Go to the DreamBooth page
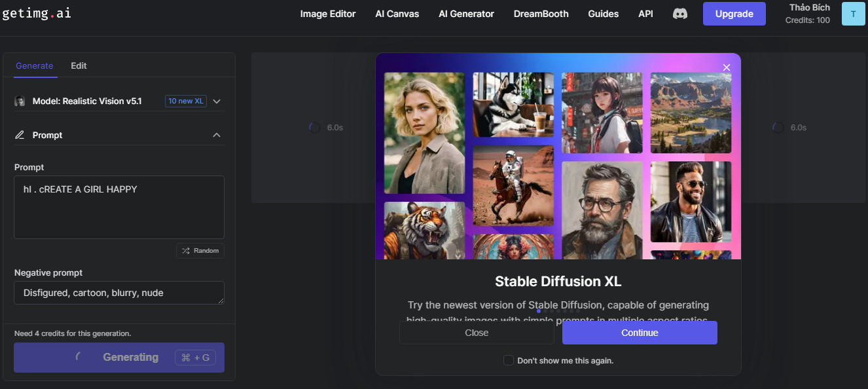This screenshot has height=389, width=868. click(x=541, y=14)
